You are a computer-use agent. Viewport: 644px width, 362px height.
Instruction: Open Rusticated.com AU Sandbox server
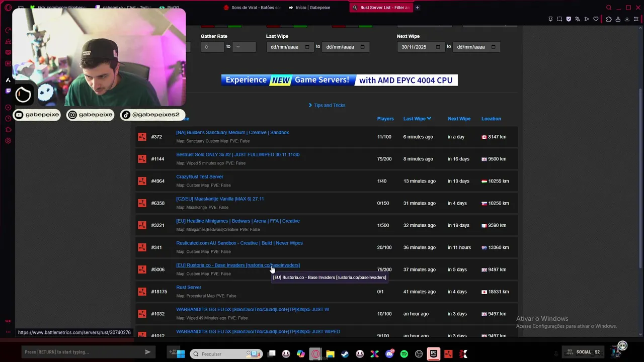pos(239,243)
